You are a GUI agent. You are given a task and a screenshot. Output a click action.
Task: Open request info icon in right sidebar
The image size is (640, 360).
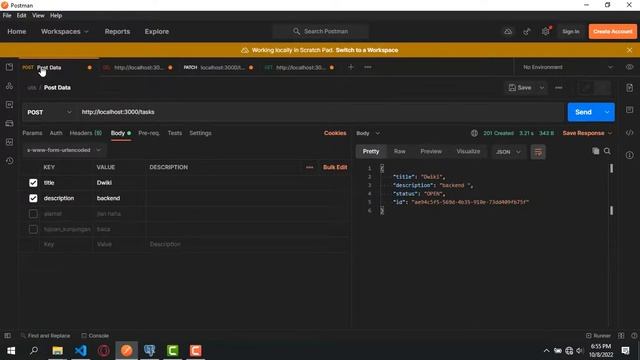[629, 155]
